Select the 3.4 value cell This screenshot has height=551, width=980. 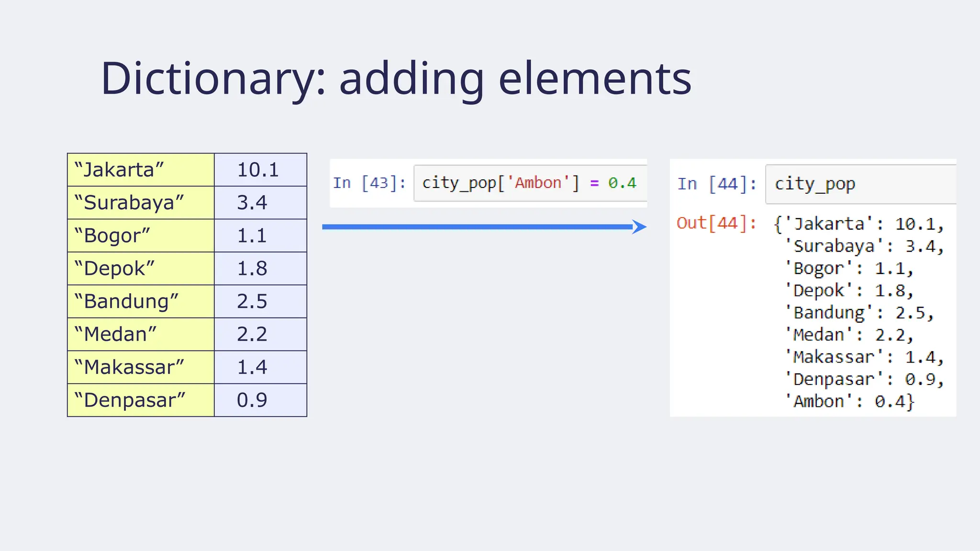[x=260, y=203]
